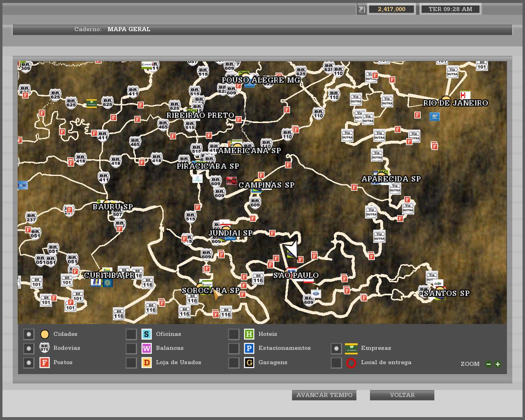The image size is (525, 420).
Task: Uncheck the Empresas filter
Action: click(x=336, y=348)
